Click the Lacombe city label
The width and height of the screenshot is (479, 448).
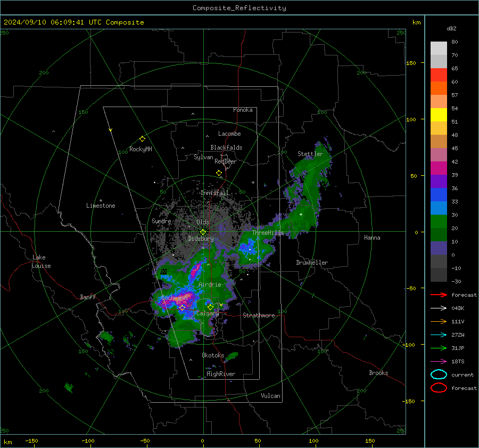click(229, 134)
